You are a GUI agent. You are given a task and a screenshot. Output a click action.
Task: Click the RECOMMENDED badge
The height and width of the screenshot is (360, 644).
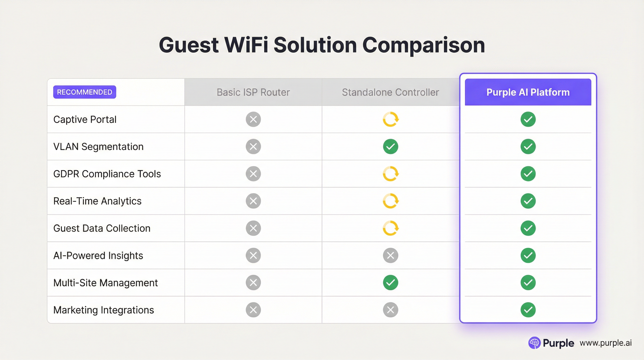(x=84, y=92)
